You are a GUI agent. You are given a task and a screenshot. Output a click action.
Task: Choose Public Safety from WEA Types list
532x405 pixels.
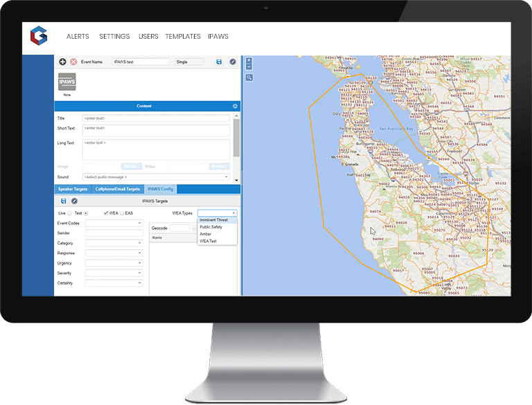pyautogui.click(x=217, y=227)
